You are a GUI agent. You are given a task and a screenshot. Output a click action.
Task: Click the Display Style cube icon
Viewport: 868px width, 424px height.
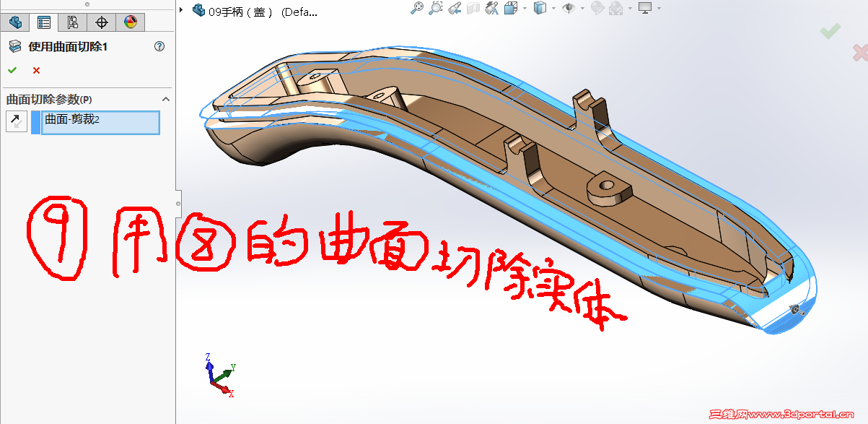pyautogui.click(x=539, y=8)
